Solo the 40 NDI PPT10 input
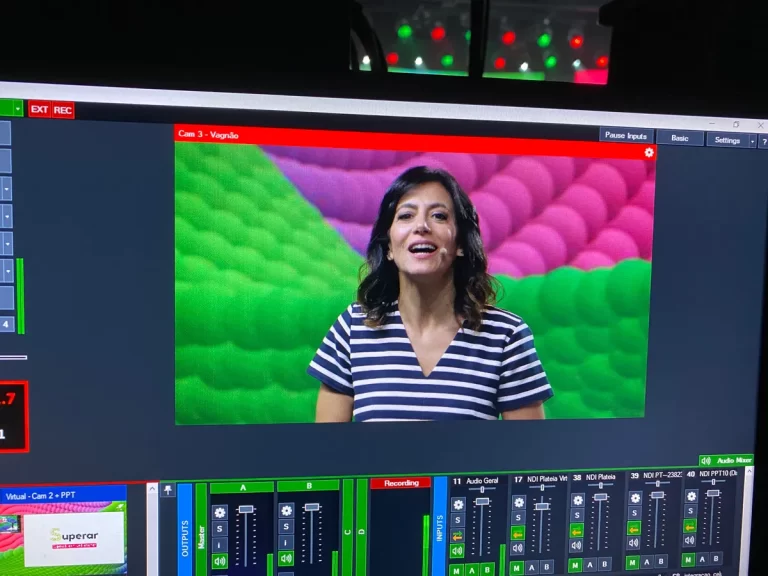768x576 pixels. (x=691, y=511)
